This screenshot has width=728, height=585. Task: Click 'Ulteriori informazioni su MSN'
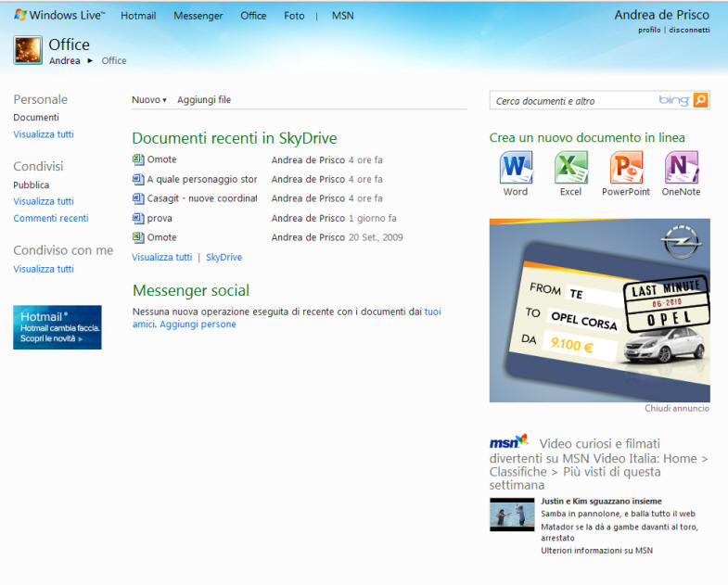coord(596,551)
